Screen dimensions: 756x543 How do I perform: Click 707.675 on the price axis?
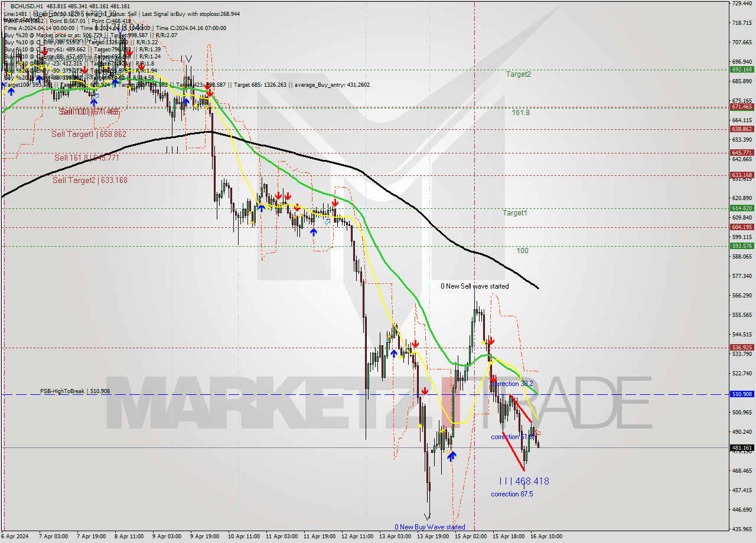[742, 42]
